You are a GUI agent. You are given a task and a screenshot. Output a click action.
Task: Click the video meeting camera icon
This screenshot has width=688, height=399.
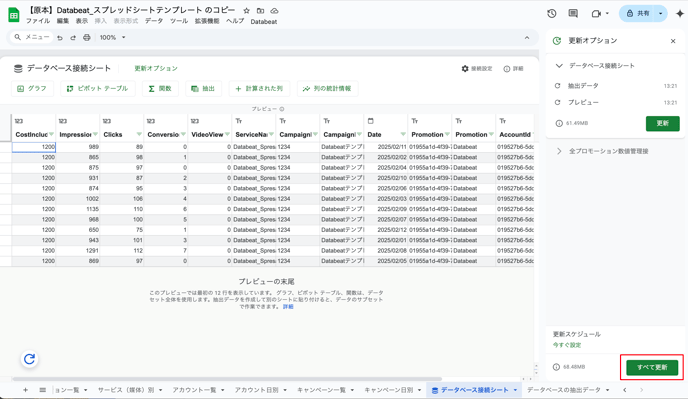[x=596, y=14]
